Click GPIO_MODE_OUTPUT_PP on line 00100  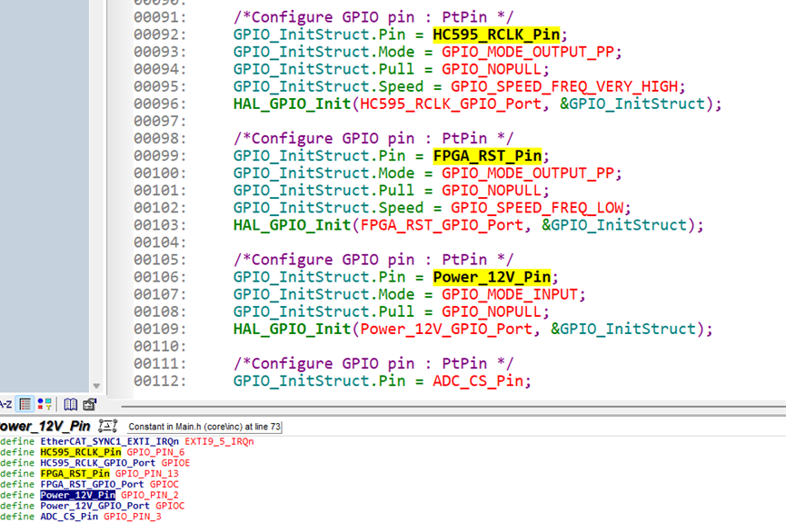[528, 173]
